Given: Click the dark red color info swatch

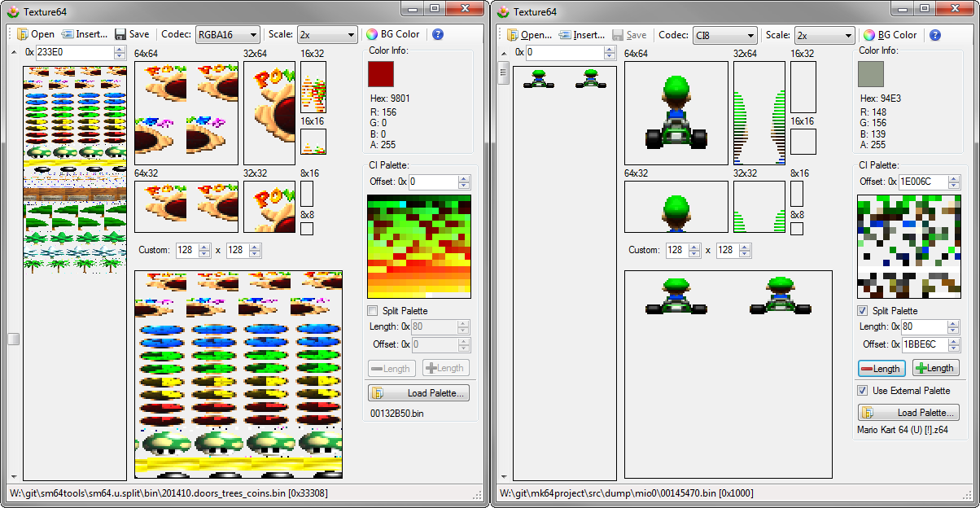Looking at the screenshot, I should pos(381,74).
